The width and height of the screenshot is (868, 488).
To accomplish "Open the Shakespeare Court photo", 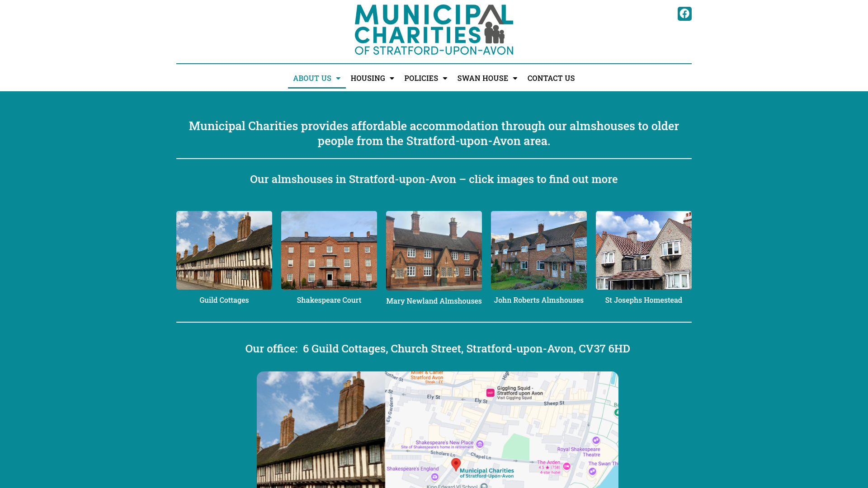I will 329,250.
